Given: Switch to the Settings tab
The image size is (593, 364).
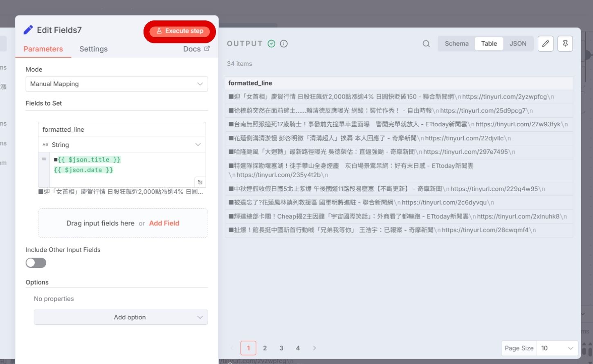Looking at the screenshot, I should tap(93, 49).
